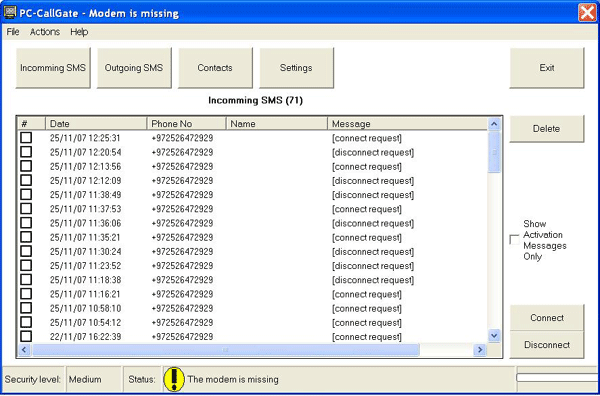600x396 pixels.
Task: Sort the list by Phone No column header
Action: coord(187,124)
